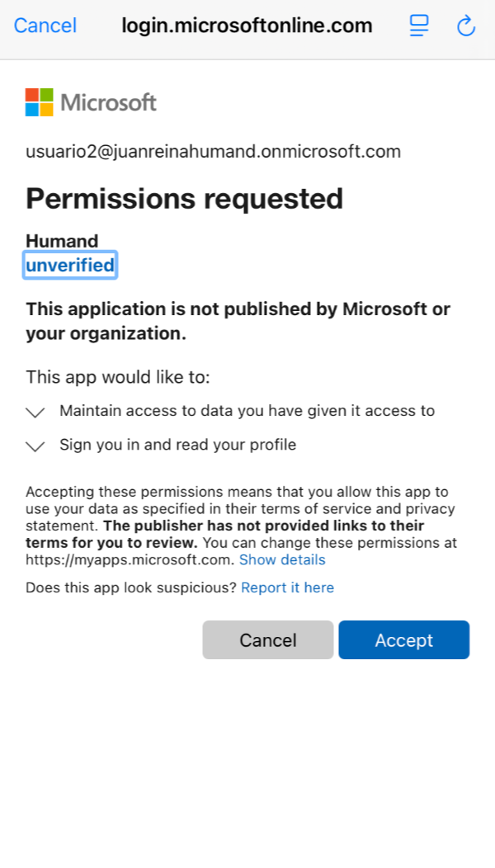The height and width of the screenshot is (868, 495).
Task: Click the Microsoft logo
Action: [91, 102]
